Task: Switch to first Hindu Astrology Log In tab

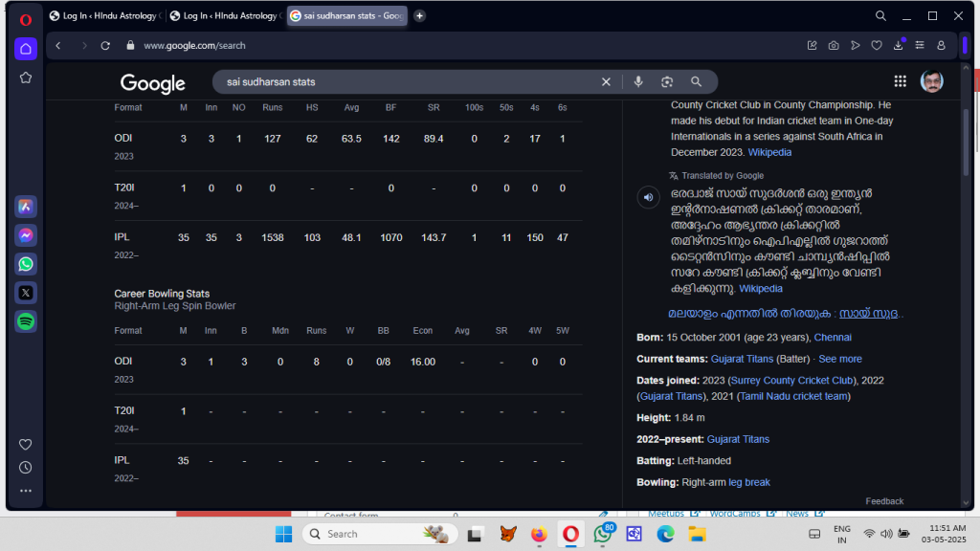Action: (105, 15)
